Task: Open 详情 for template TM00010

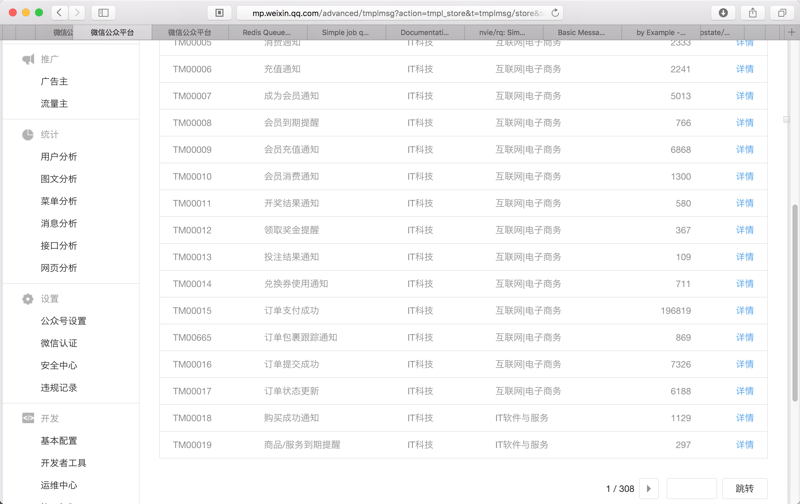Action: (x=744, y=177)
